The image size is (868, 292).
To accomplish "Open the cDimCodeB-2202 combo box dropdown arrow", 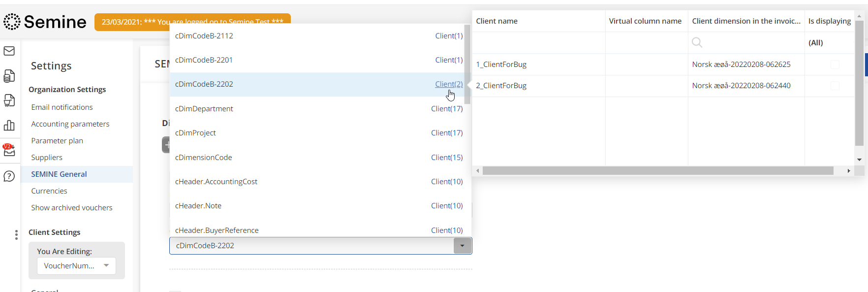I will click(x=462, y=245).
